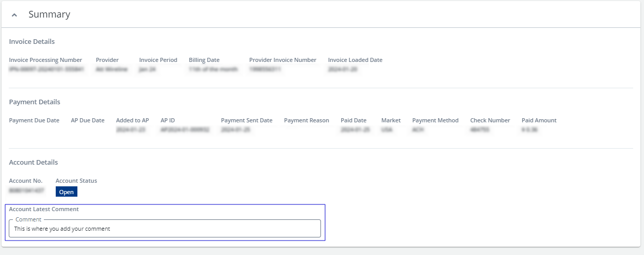644x255 pixels.
Task: Collapse the Summary panel using the chevron
Action: pyautogui.click(x=14, y=15)
